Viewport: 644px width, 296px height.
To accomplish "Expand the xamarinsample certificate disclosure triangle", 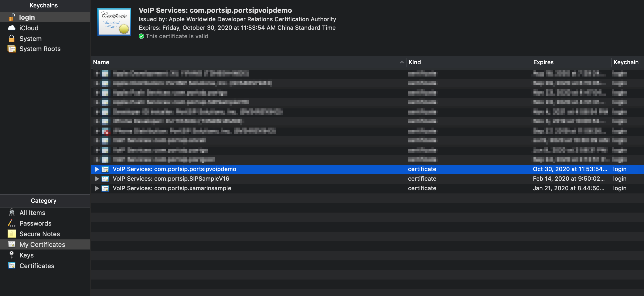I will point(97,188).
